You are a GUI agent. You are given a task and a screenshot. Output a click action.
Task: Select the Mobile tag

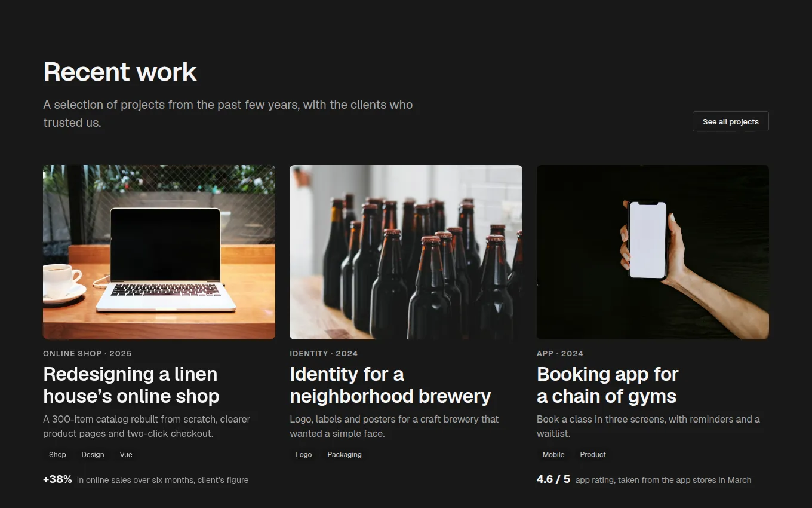tap(553, 455)
